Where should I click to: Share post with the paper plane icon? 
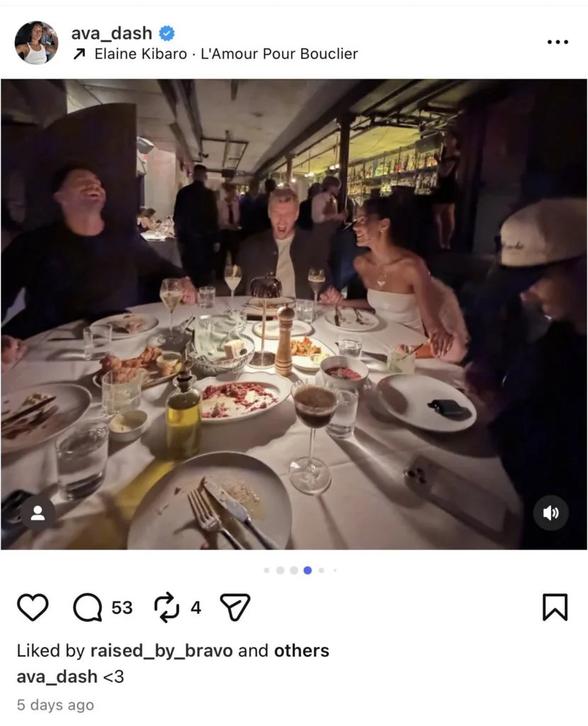click(234, 608)
